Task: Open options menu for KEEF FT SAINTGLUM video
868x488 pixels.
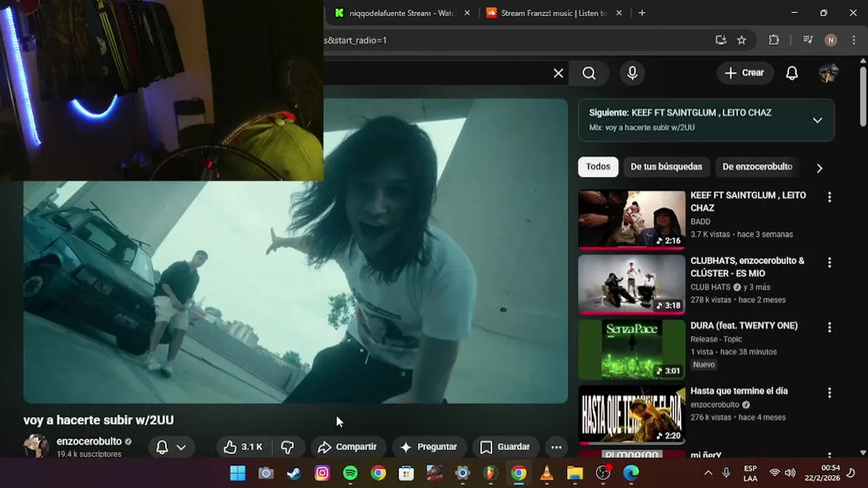Action: click(829, 197)
